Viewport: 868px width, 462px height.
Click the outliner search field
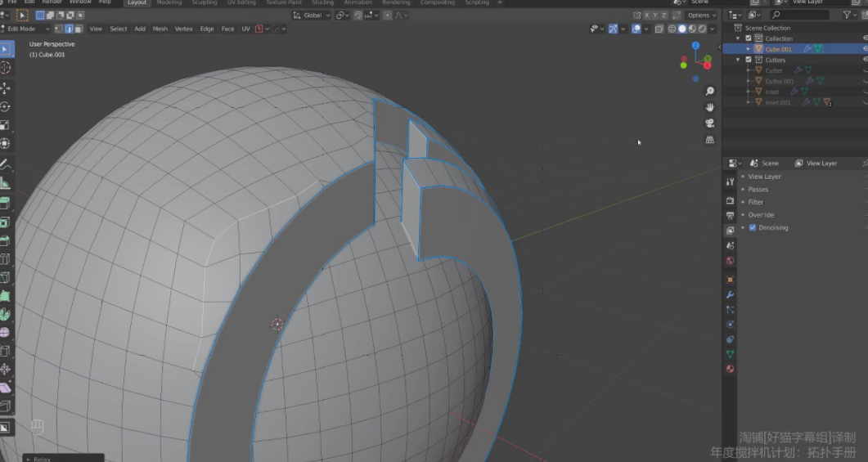[x=800, y=16]
